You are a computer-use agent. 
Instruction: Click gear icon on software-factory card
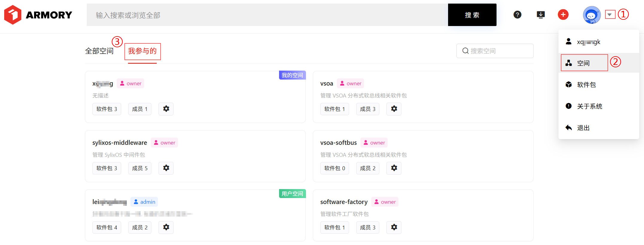tap(394, 227)
